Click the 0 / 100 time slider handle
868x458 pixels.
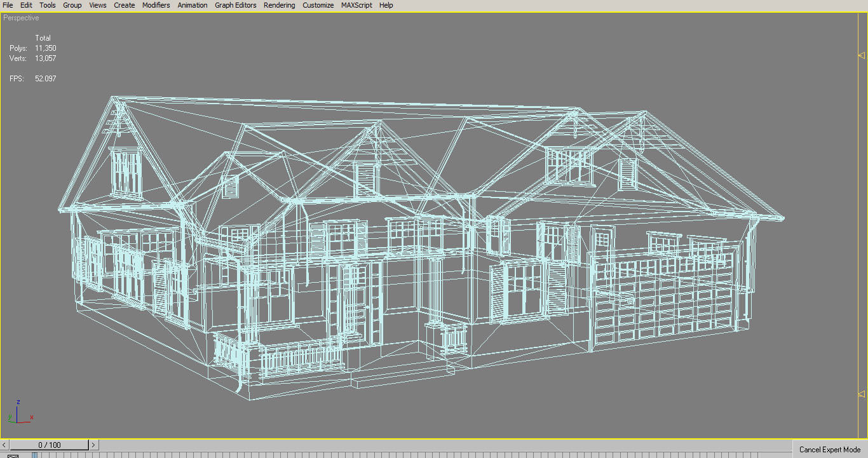click(49, 445)
